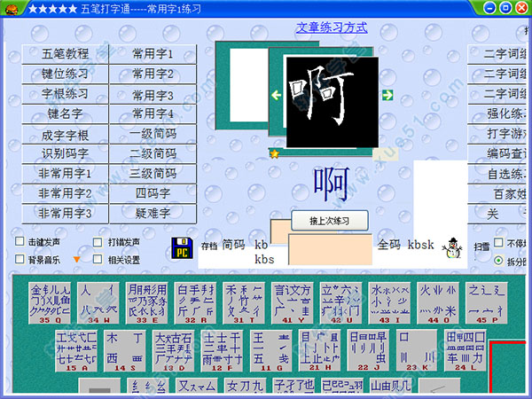Screen dimensions: 532x399
Task: Start the 非常用字3 practice
Action: (65, 214)
